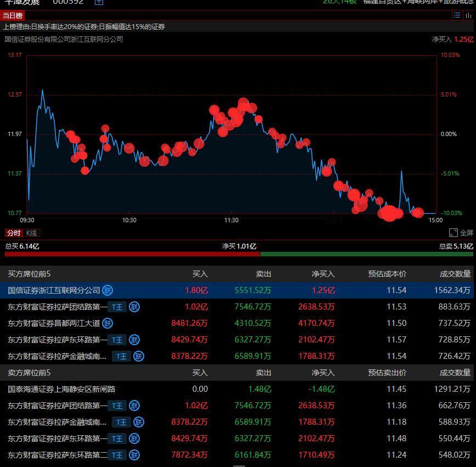Screen dimensions: 476x467
Task: Switch chart to 分时 mode
Action: coord(13,233)
